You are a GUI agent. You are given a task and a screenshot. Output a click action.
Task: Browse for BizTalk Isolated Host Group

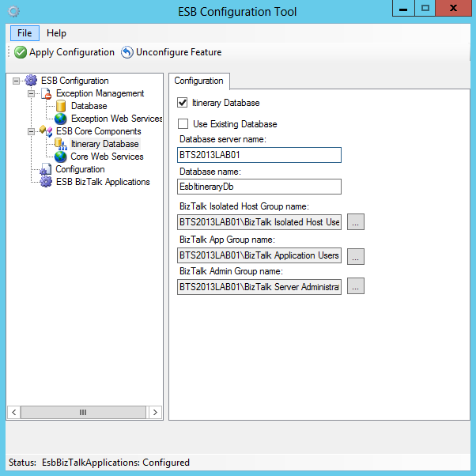point(356,222)
